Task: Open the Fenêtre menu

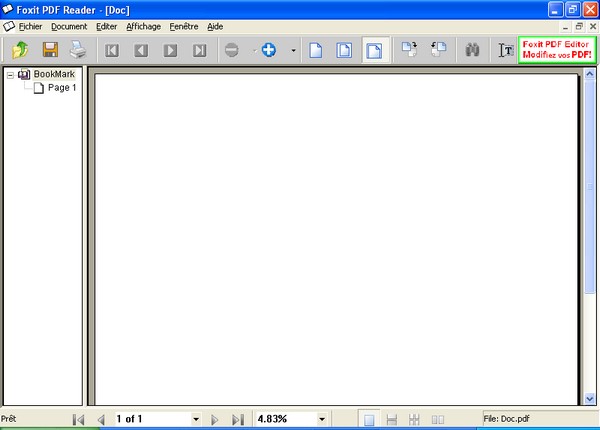Action: pyautogui.click(x=184, y=26)
